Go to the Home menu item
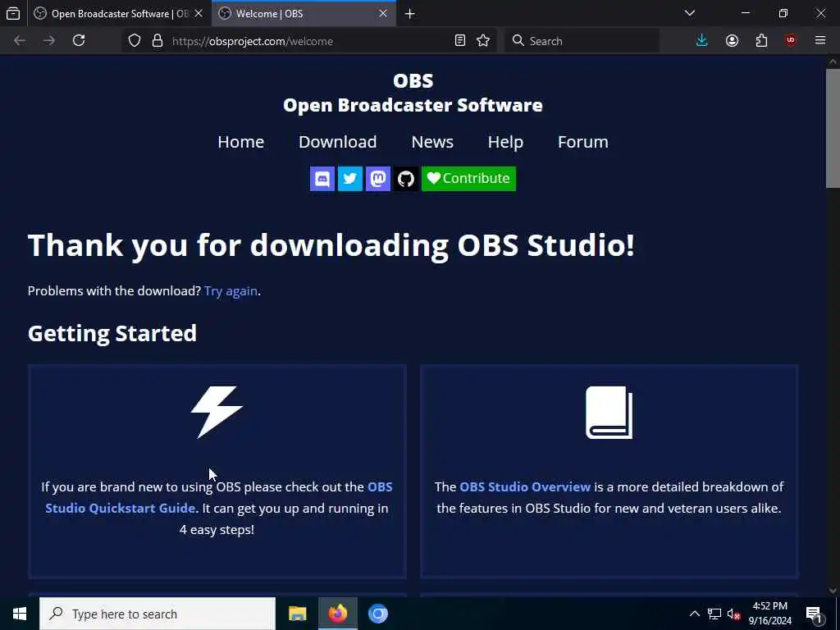 pos(241,142)
